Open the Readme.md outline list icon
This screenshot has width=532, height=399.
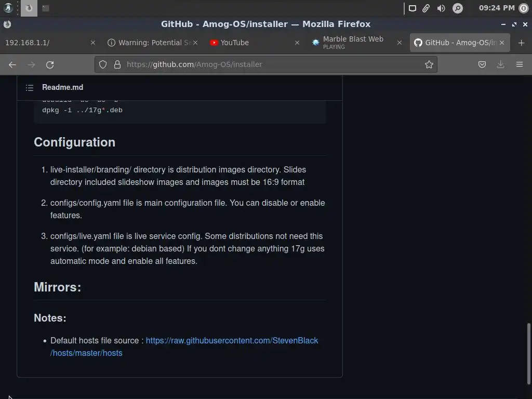[30, 88]
